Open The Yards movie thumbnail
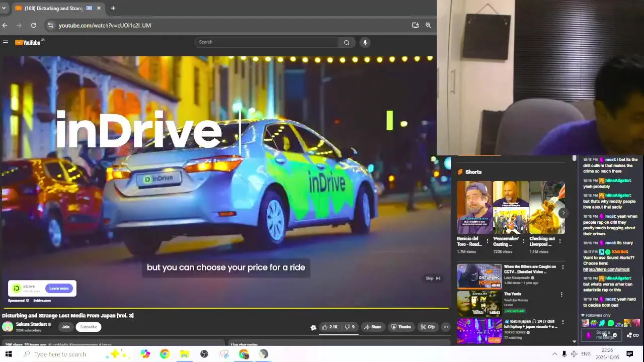The image size is (644, 362). pyautogui.click(x=479, y=303)
